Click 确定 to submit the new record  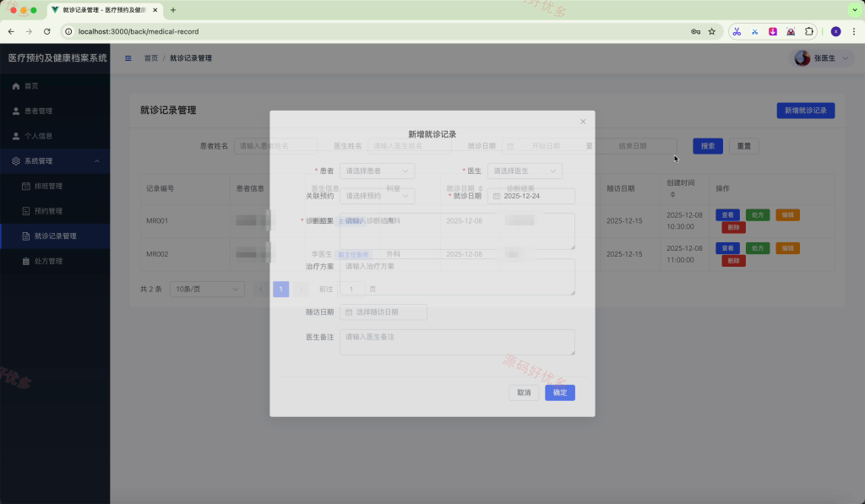tap(560, 393)
